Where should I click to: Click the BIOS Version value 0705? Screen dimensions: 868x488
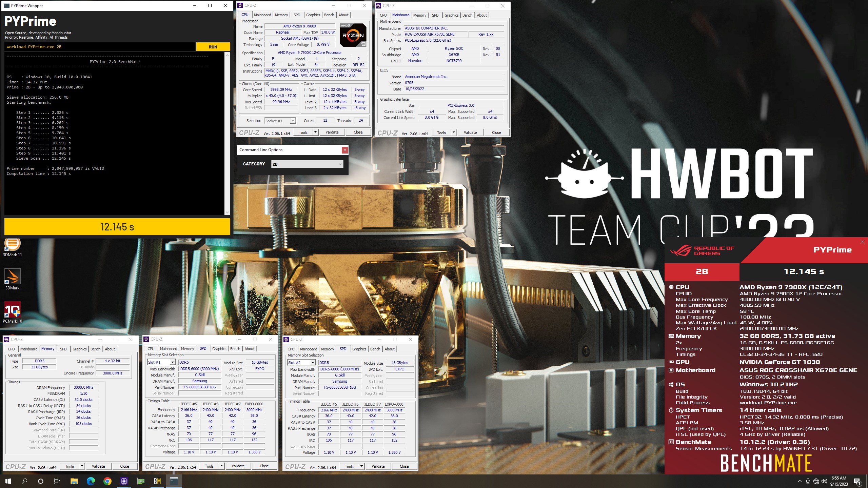454,83
